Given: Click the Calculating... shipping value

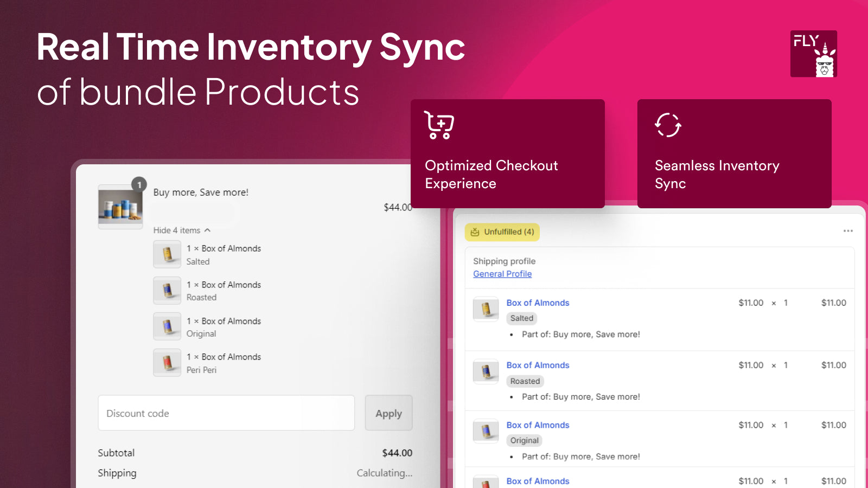Looking at the screenshot, I should [385, 473].
